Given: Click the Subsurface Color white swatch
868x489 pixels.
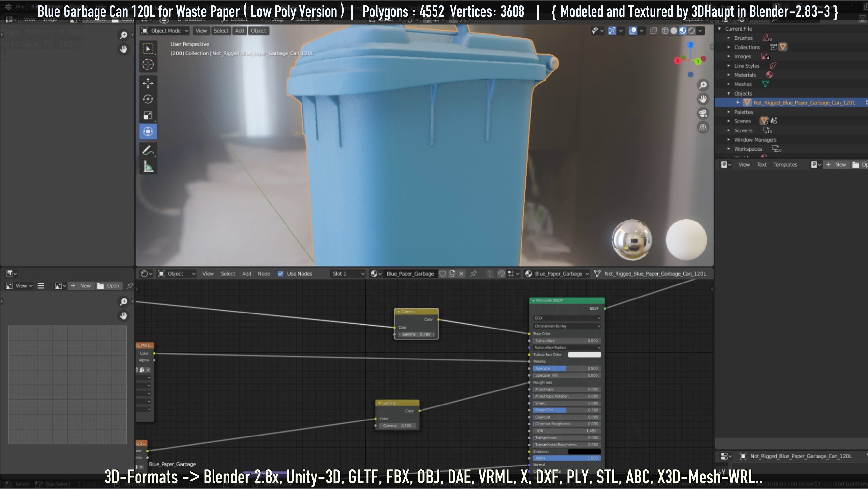Looking at the screenshot, I should [x=584, y=355].
